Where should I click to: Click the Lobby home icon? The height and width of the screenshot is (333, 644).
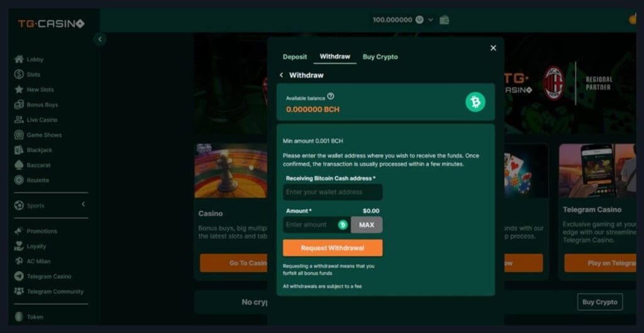coord(19,59)
